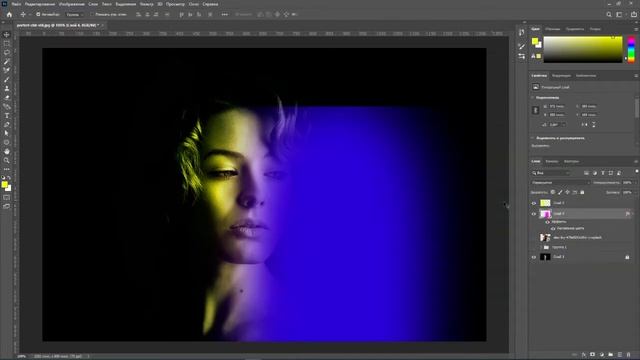Viewport: 640px width, 360px height.
Task: Flip horizontally in the Properties transform section
Action: click(x=585, y=124)
